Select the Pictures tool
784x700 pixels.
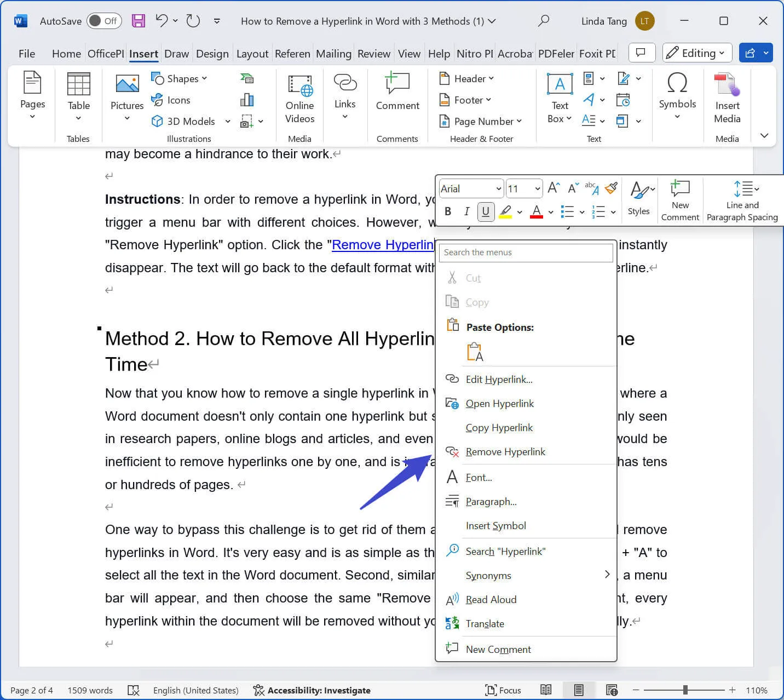[126, 96]
